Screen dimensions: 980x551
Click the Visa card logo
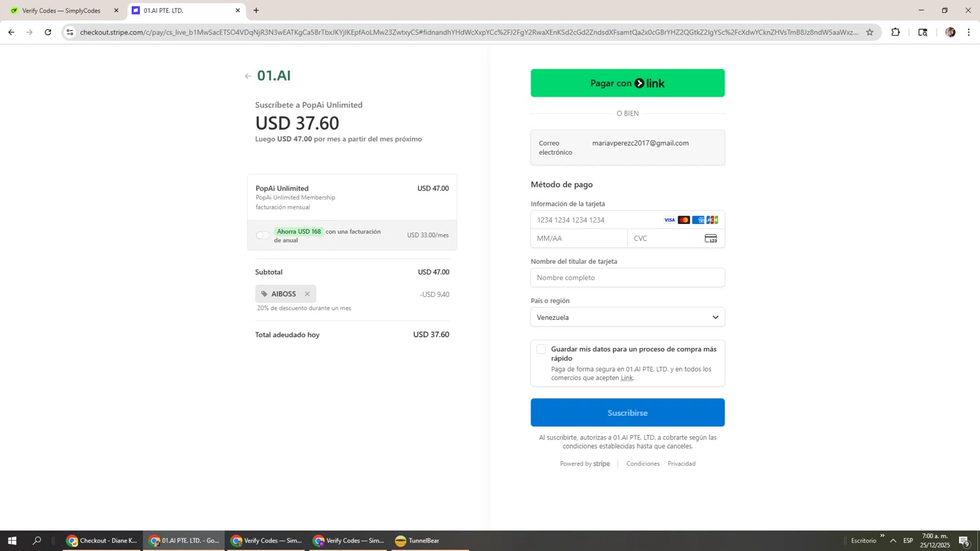click(670, 220)
